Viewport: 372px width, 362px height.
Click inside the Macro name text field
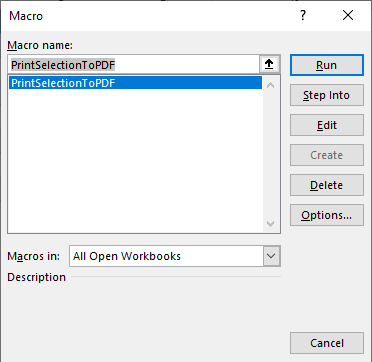pos(133,65)
